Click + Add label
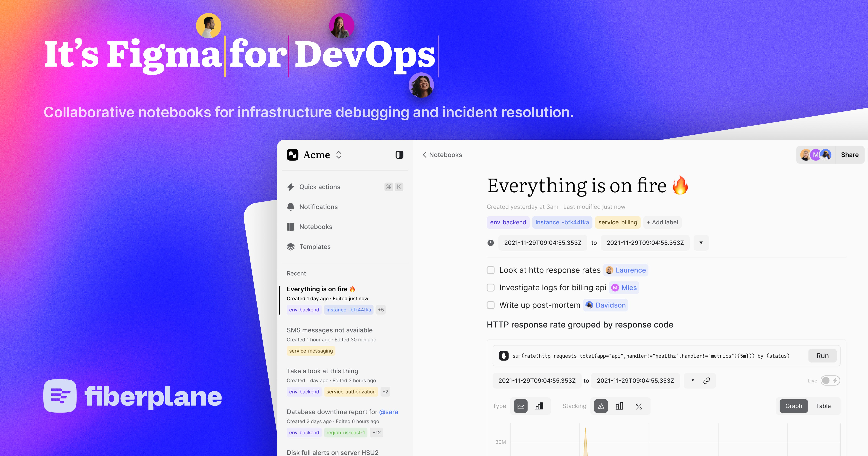This screenshot has width=868, height=456. pos(662,222)
